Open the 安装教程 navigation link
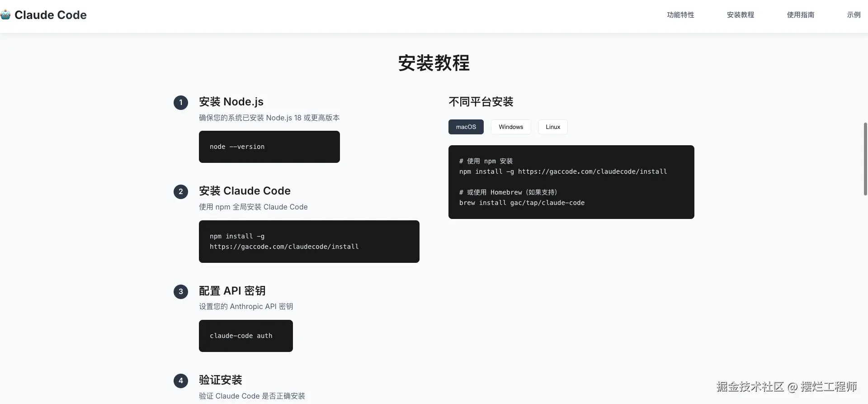The width and height of the screenshot is (868, 404). click(741, 15)
